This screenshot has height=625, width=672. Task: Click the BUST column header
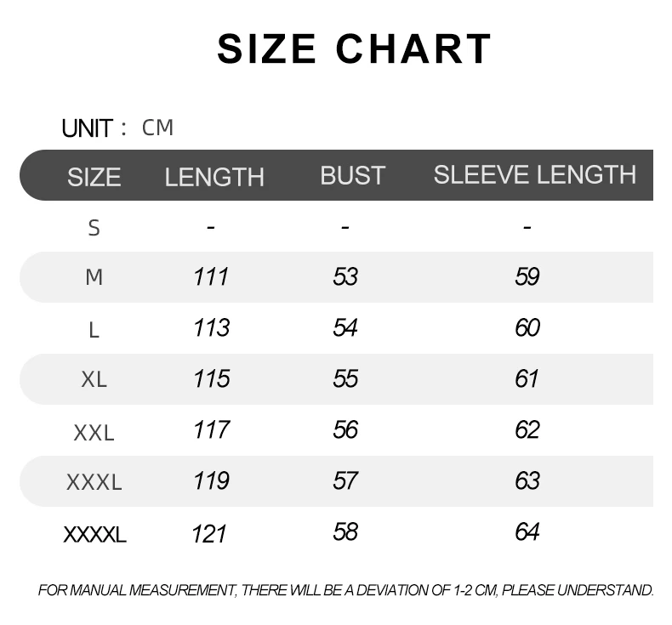[x=353, y=175]
